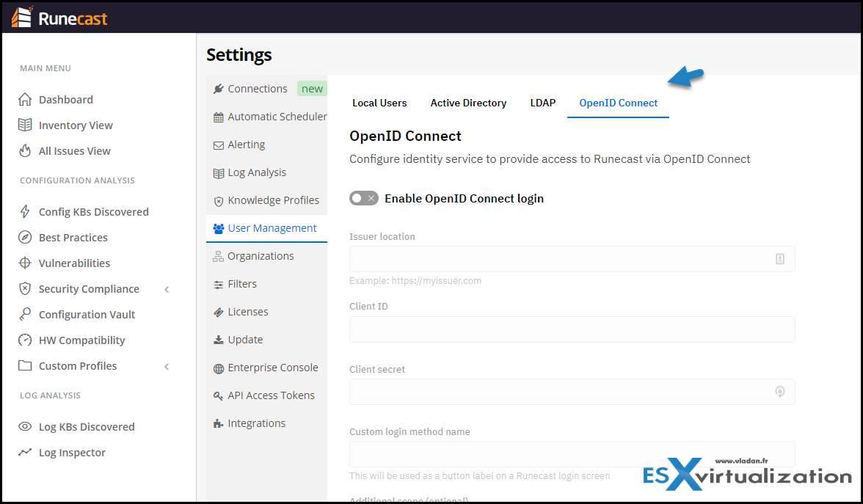The image size is (863, 504).
Task: Click the Log Analysis settings icon
Action: coord(219,173)
